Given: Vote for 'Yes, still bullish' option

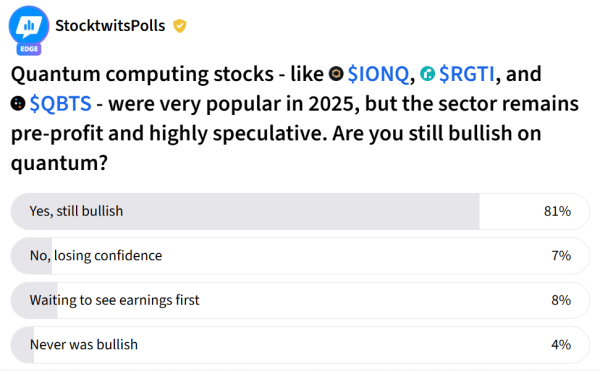Looking at the screenshot, I should pos(300,211).
